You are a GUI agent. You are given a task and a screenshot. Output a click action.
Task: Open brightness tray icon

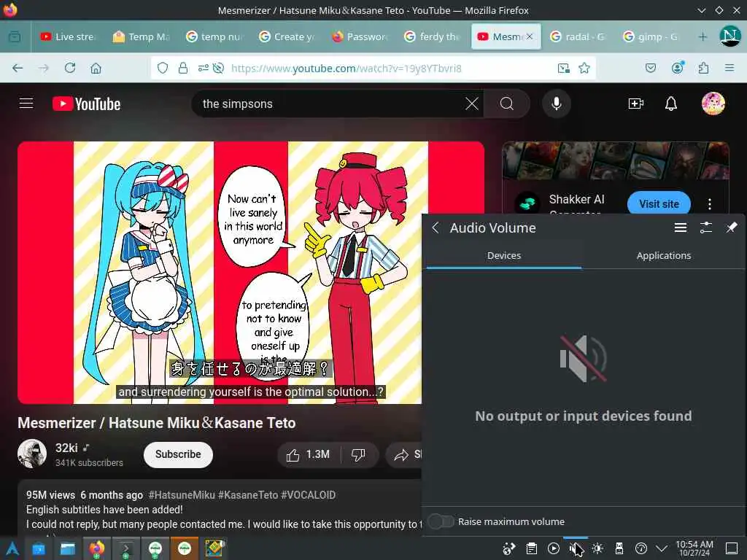click(597, 548)
